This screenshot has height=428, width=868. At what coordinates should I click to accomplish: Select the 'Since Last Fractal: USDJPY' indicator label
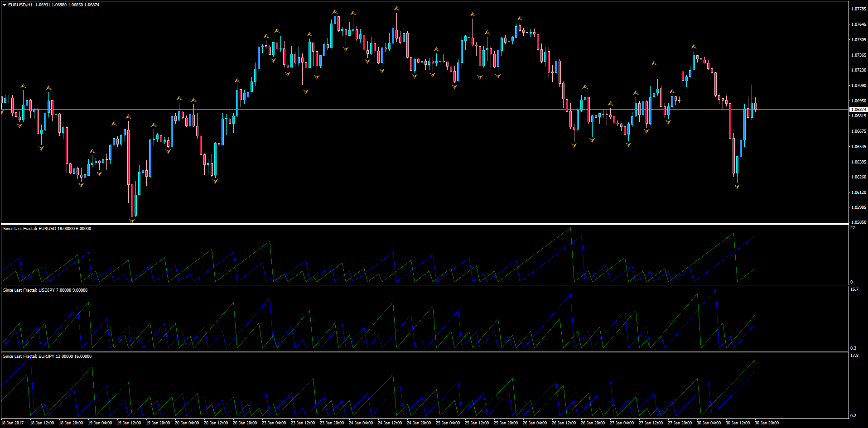[x=30, y=290]
